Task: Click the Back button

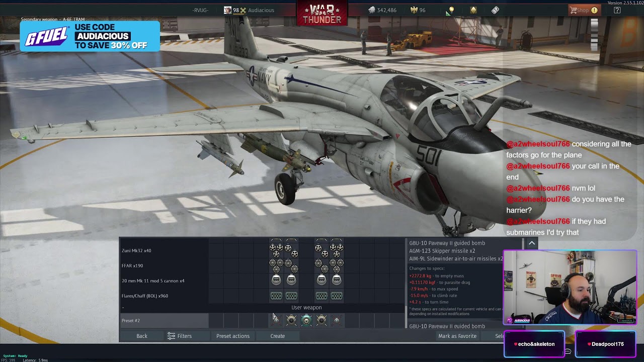Action: click(x=142, y=336)
